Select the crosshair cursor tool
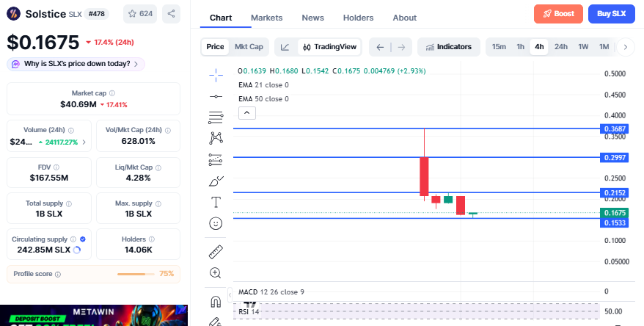This screenshot has height=326, width=644. pyautogui.click(x=216, y=75)
